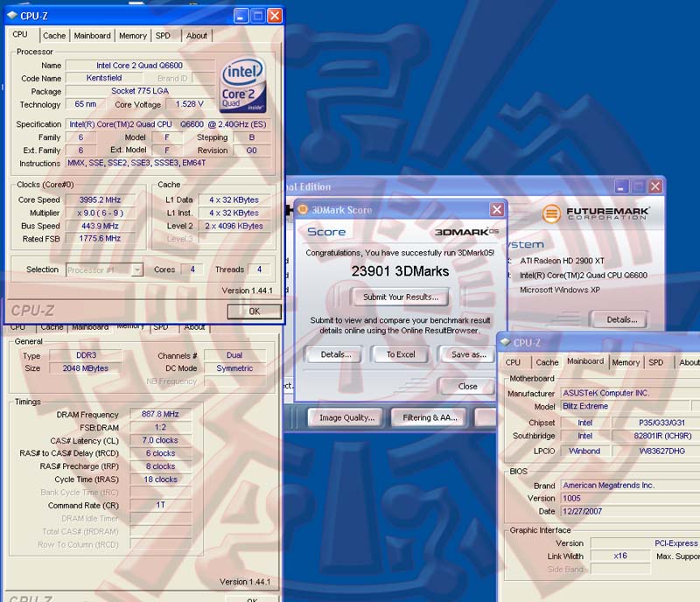Viewport: 700px width, 602px height.
Task: Open Details in 3DMark Score dialog
Action: pyautogui.click(x=336, y=354)
